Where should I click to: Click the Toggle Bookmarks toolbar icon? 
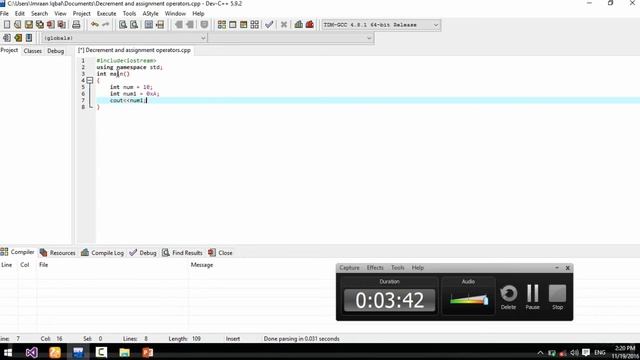(18, 38)
